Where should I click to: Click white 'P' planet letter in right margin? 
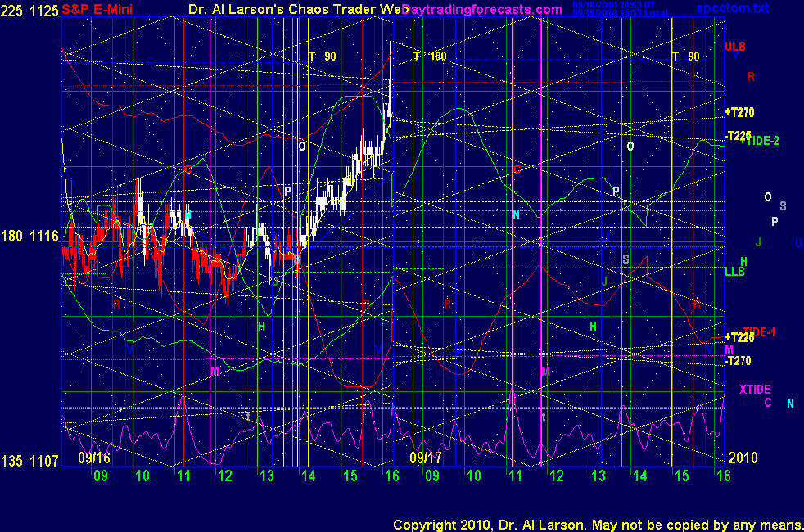tap(775, 222)
